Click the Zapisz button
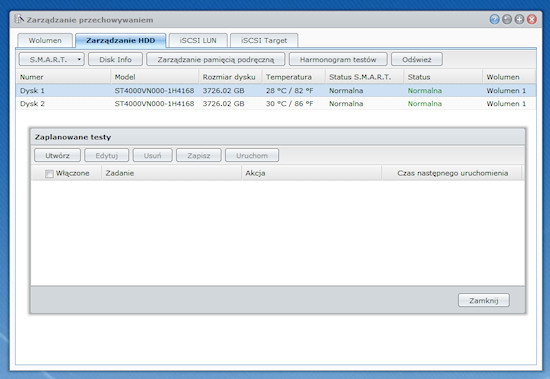The image size is (550, 379). [199, 155]
